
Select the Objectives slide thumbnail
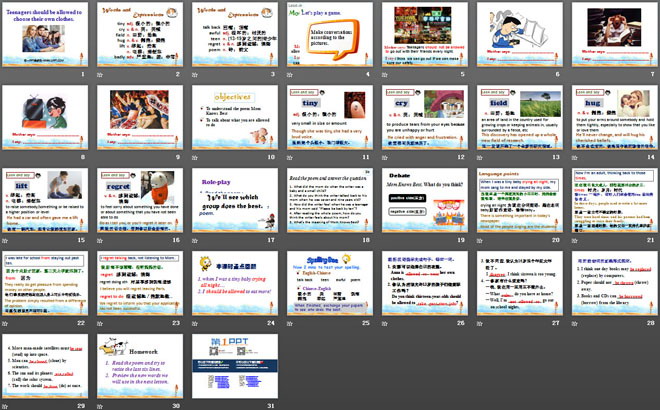pyautogui.click(x=232, y=116)
